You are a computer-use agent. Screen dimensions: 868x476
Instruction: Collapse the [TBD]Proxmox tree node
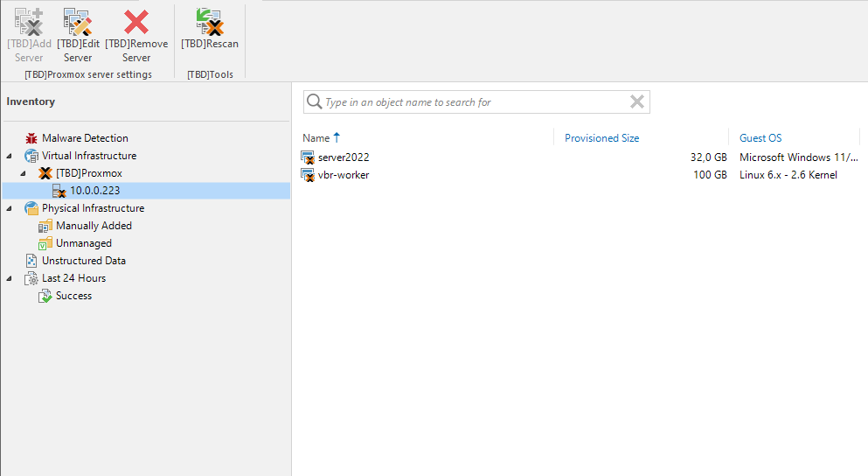click(x=24, y=173)
